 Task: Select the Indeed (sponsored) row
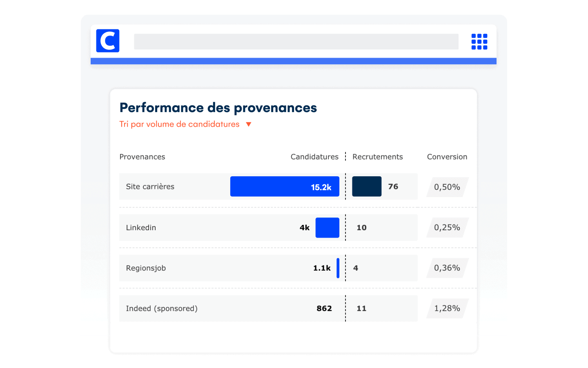pos(162,309)
